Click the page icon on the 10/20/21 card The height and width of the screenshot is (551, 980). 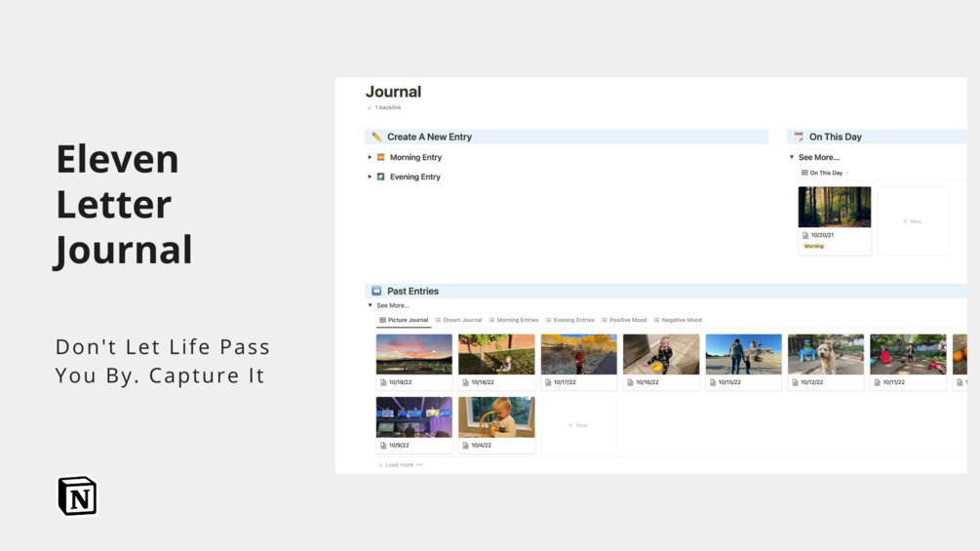805,236
